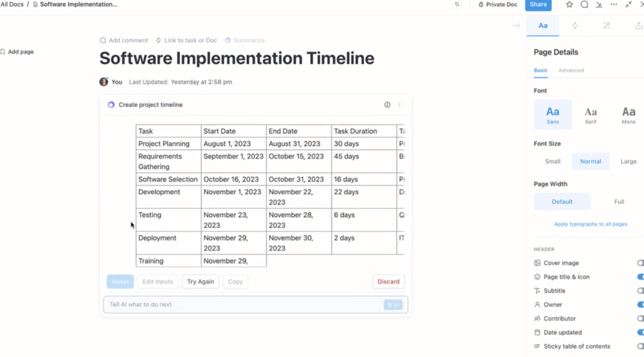This screenshot has height=357, width=644.
Task: Discard the generated timeline
Action: 388,282
